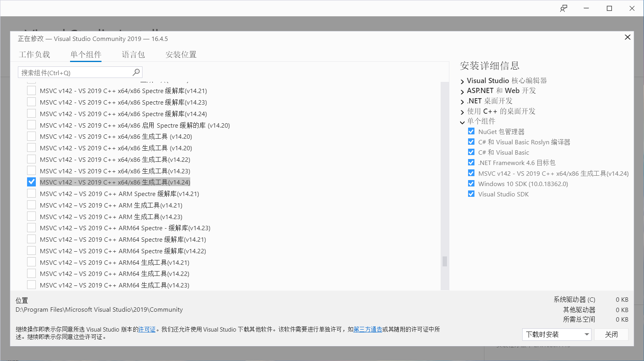Switch to the 语言包 tab
Image resolution: width=644 pixels, height=361 pixels.
133,54
